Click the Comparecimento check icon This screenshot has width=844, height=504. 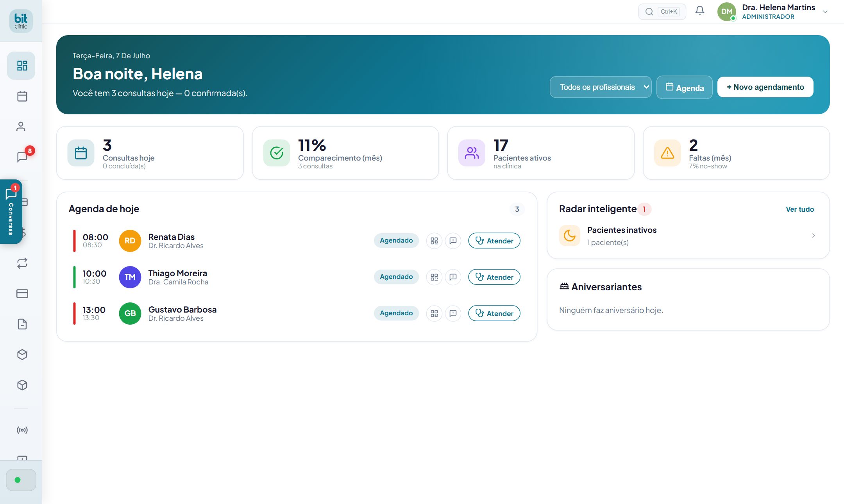pyautogui.click(x=277, y=153)
